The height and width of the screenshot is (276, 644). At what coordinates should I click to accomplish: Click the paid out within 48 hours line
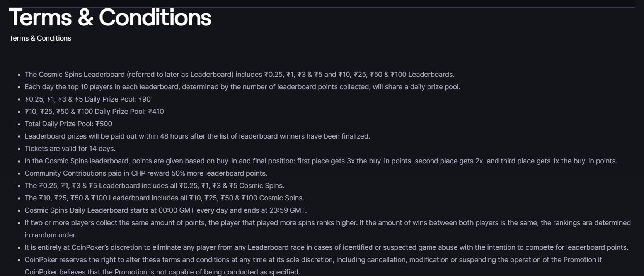coord(197,136)
